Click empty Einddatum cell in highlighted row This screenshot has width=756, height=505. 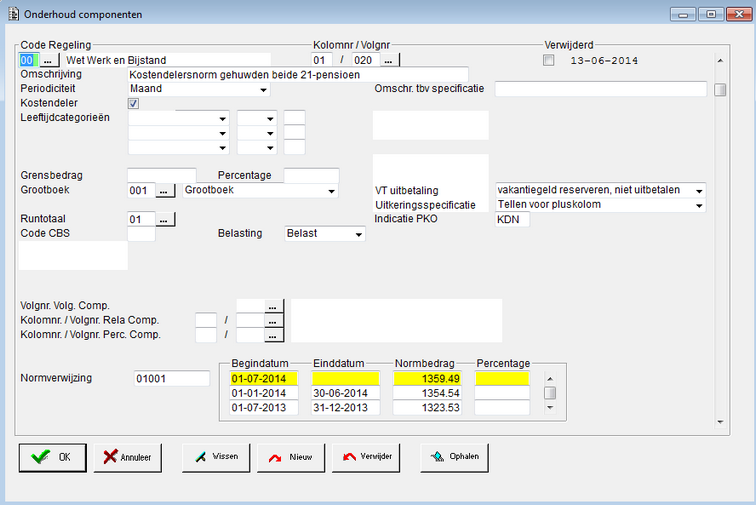pos(345,379)
